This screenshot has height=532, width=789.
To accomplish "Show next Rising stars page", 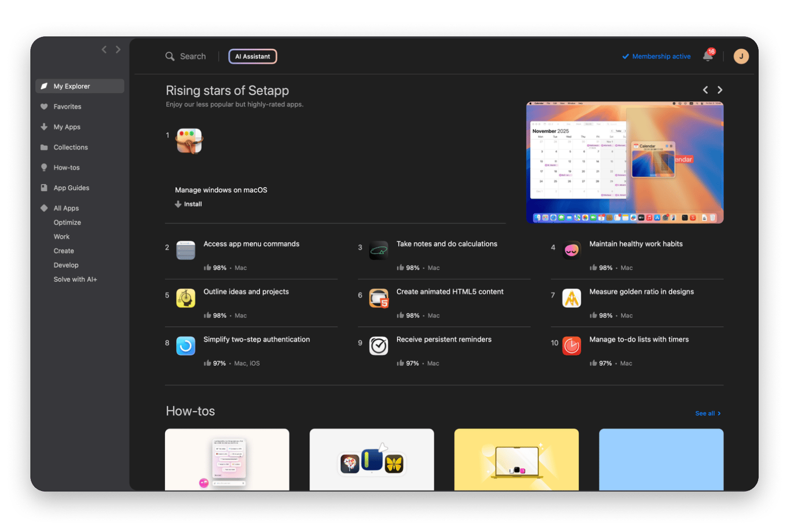I will (x=720, y=90).
